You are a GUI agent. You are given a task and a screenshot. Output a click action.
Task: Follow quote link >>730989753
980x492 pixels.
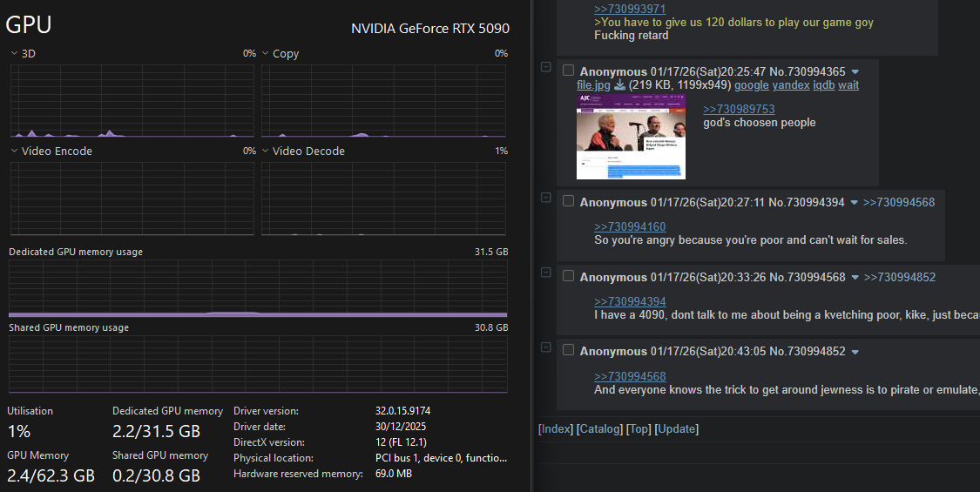click(739, 109)
